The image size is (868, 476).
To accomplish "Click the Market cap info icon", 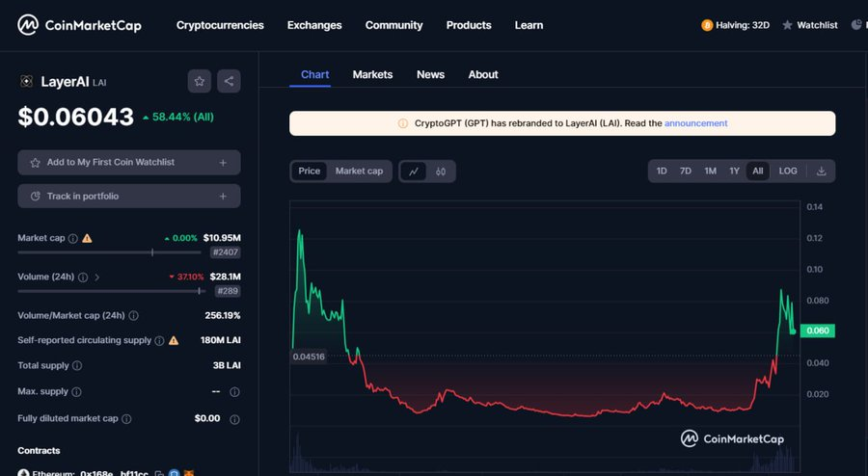I will click(x=73, y=238).
